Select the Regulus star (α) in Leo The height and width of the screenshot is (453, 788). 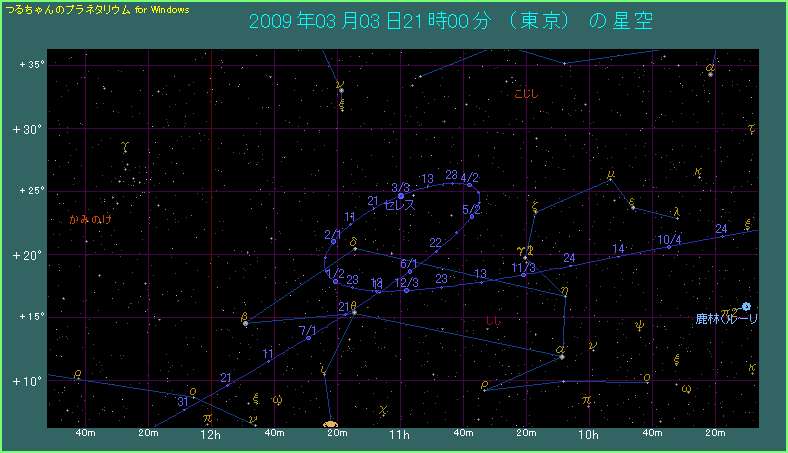click(x=561, y=356)
